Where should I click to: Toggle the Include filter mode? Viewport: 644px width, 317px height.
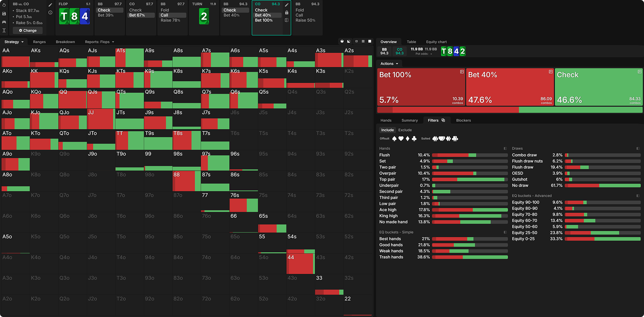[x=387, y=130]
